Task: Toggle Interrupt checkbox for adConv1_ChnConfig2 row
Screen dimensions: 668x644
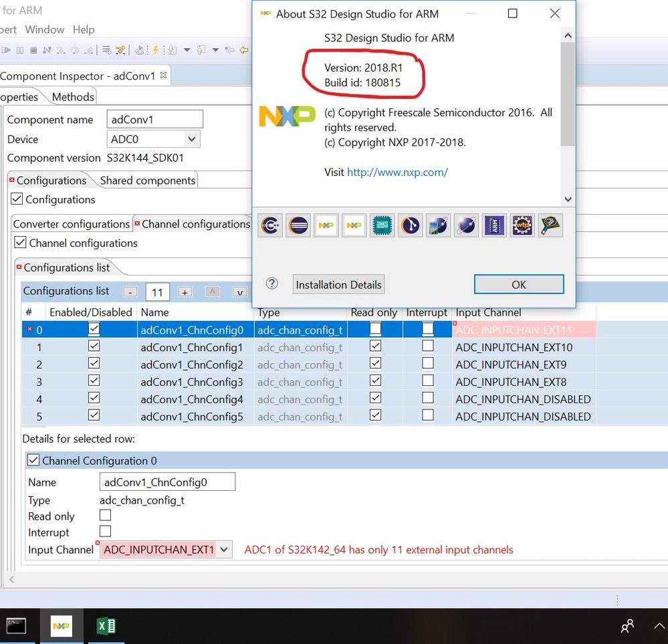Action: [x=428, y=363]
